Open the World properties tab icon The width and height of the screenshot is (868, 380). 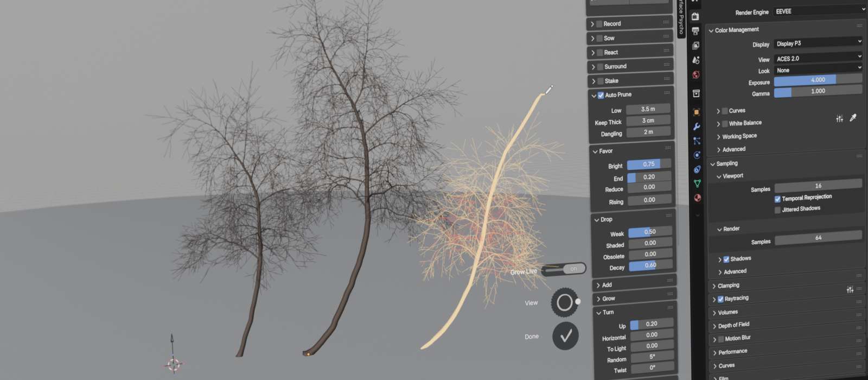tap(696, 75)
